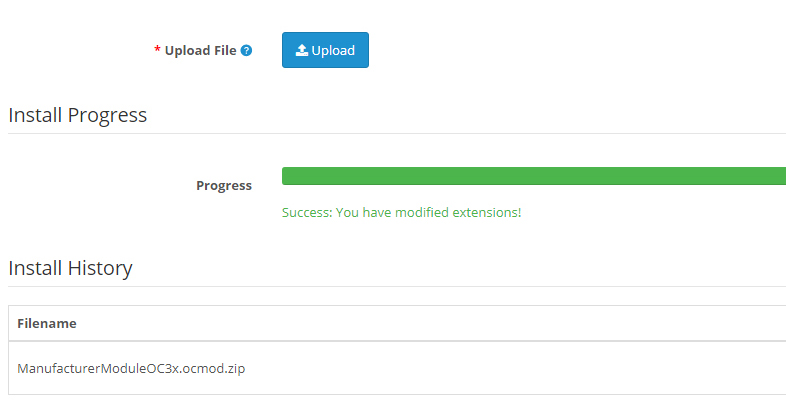Image resolution: width=786 pixels, height=401 pixels.
Task: Click the red required asterisk
Action: 157,51
